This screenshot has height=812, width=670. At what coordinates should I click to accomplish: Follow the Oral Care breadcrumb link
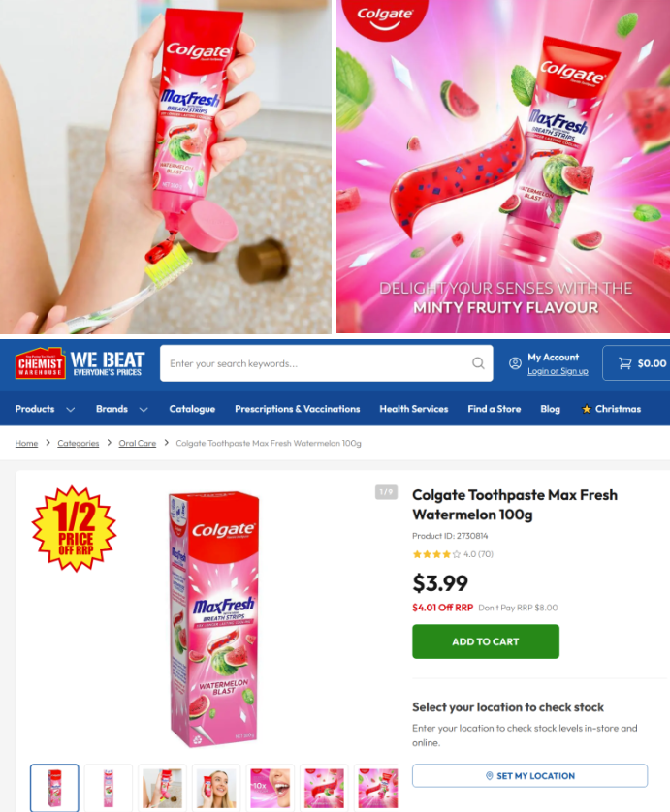coord(138,443)
